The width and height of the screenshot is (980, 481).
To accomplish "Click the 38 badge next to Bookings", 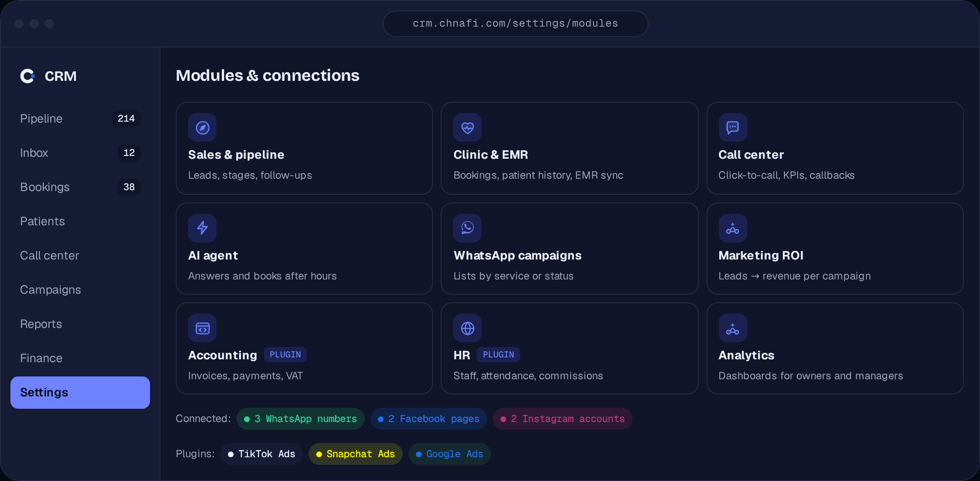I will tap(129, 187).
